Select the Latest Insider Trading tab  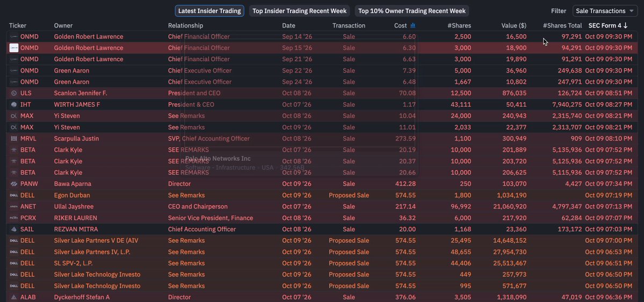point(209,11)
